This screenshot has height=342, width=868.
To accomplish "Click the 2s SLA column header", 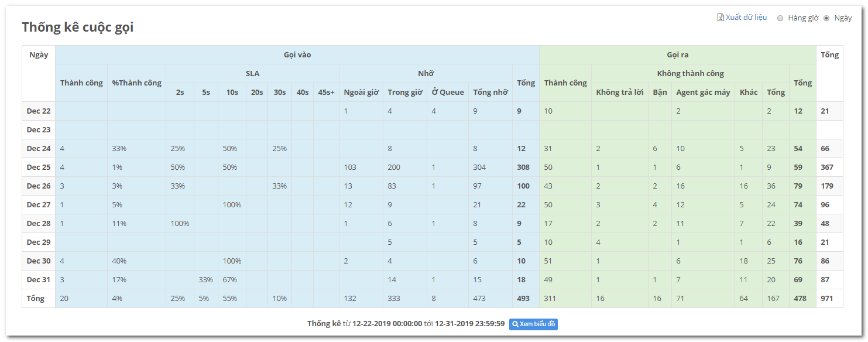I will coord(180,93).
